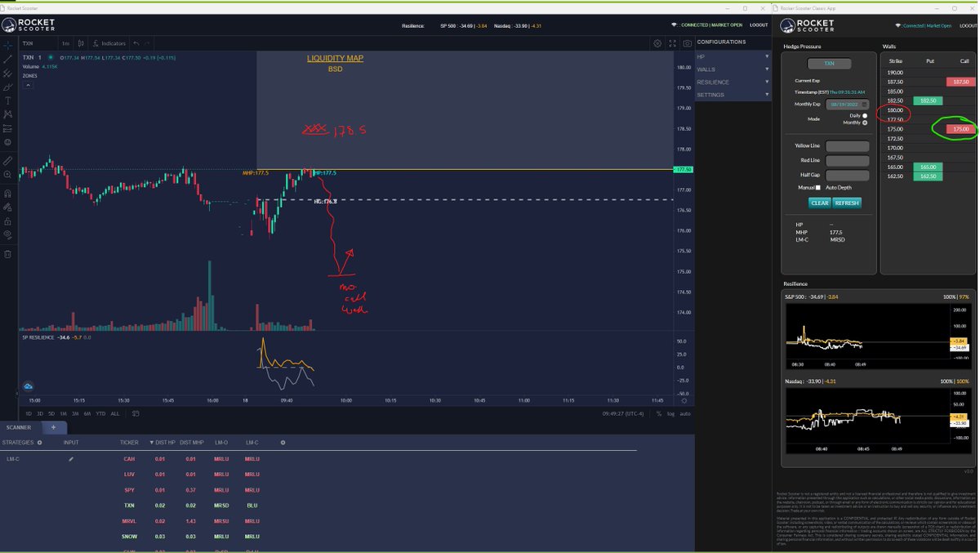Set chart range to 6M
This screenshot has height=553, width=980.
pyautogui.click(x=87, y=413)
